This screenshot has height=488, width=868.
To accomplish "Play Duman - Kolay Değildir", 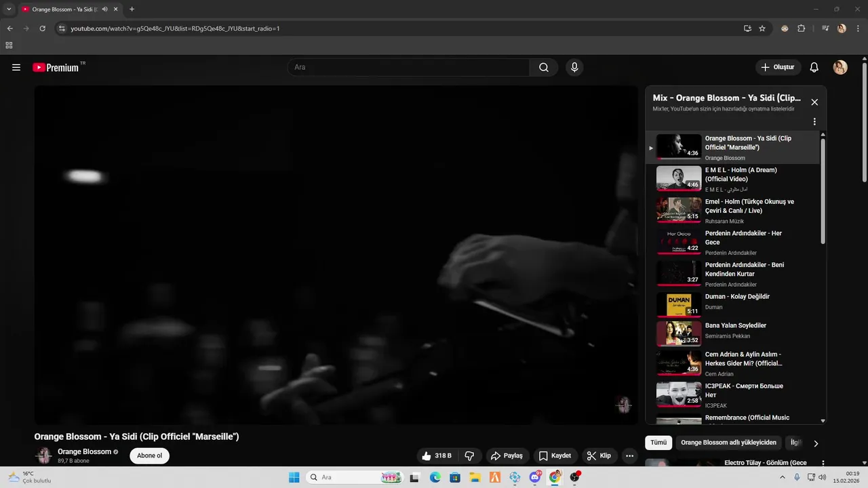I will pyautogui.click(x=732, y=304).
